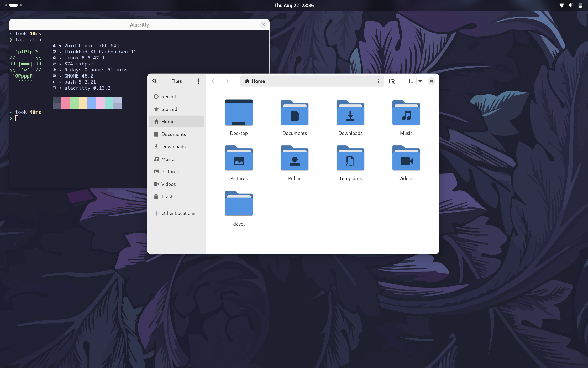This screenshot has height=368, width=588.
Task: Go back in Files navigation
Action: 214,81
